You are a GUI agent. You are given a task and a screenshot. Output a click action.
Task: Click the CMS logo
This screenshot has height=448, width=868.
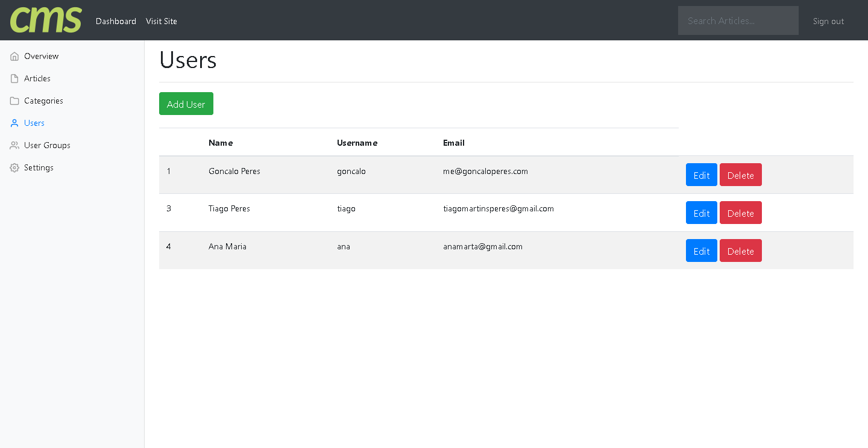coord(46,20)
